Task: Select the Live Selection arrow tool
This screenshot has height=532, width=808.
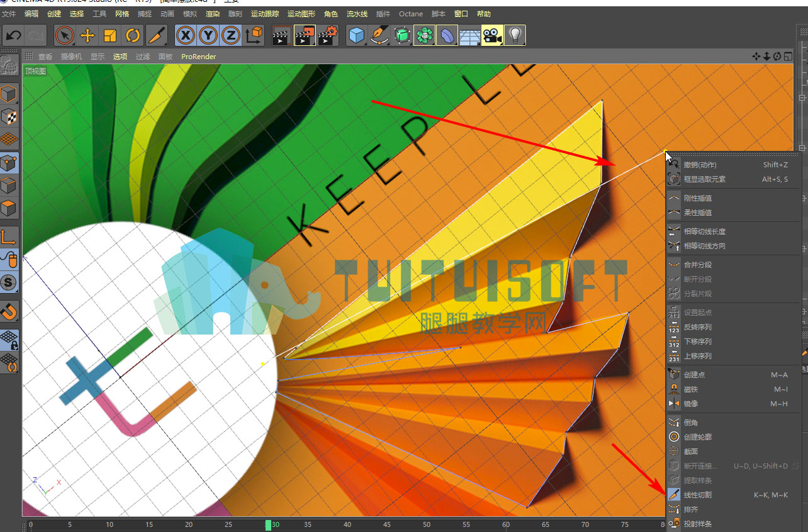Action: pyautogui.click(x=64, y=35)
